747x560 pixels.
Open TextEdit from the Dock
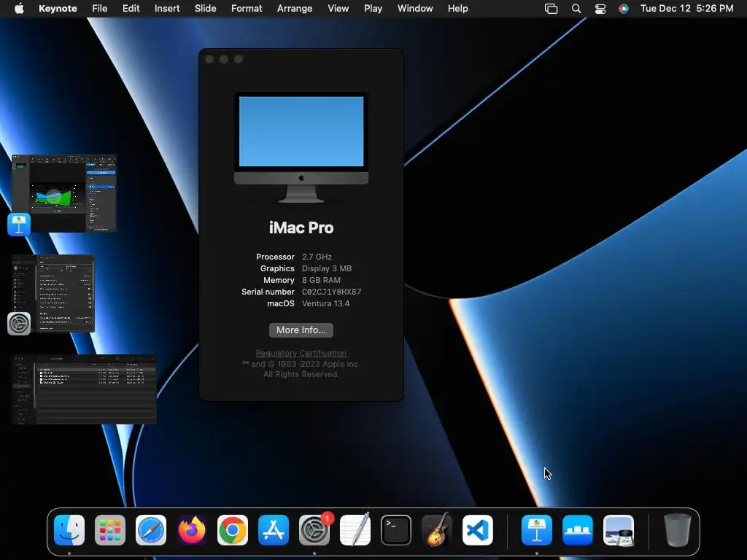355,530
